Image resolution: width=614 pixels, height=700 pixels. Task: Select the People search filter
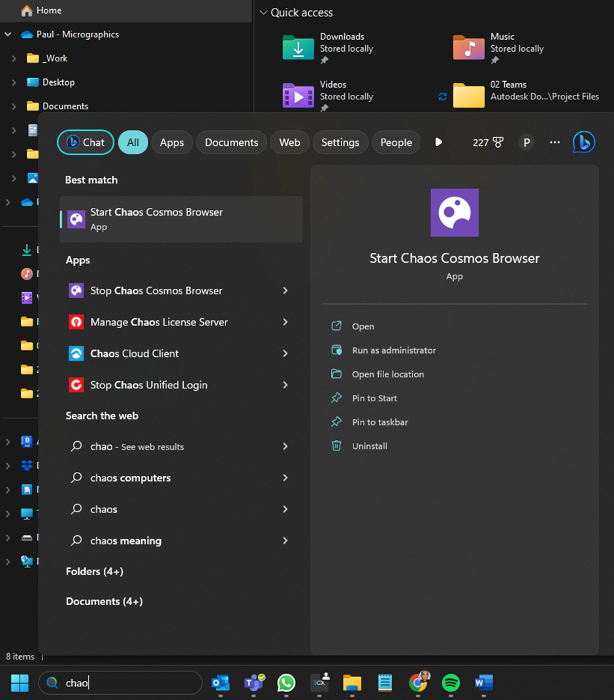pos(396,142)
